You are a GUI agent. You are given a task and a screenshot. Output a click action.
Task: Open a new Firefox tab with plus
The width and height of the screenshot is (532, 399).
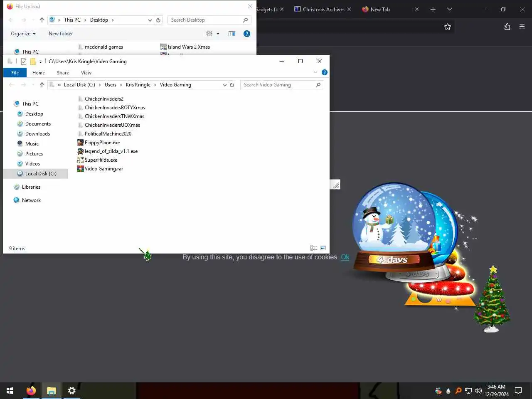point(433,9)
